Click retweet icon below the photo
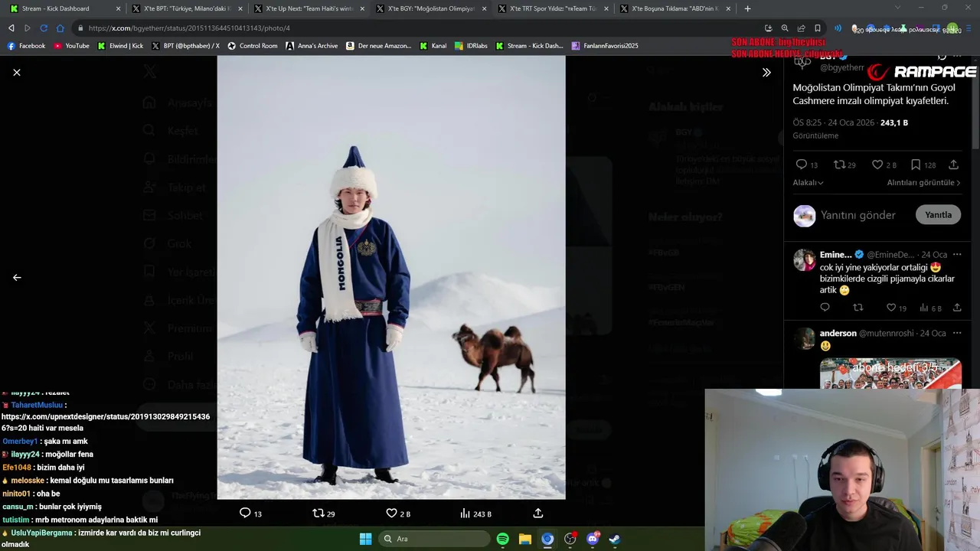Screen dimensions: 980x551 coord(318,513)
